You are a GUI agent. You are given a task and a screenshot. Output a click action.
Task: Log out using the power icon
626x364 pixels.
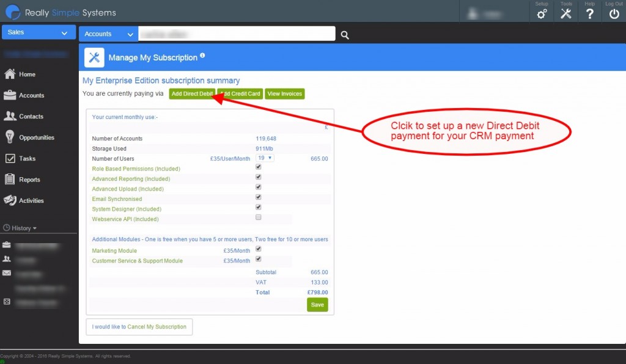pyautogui.click(x=614, y=13)
